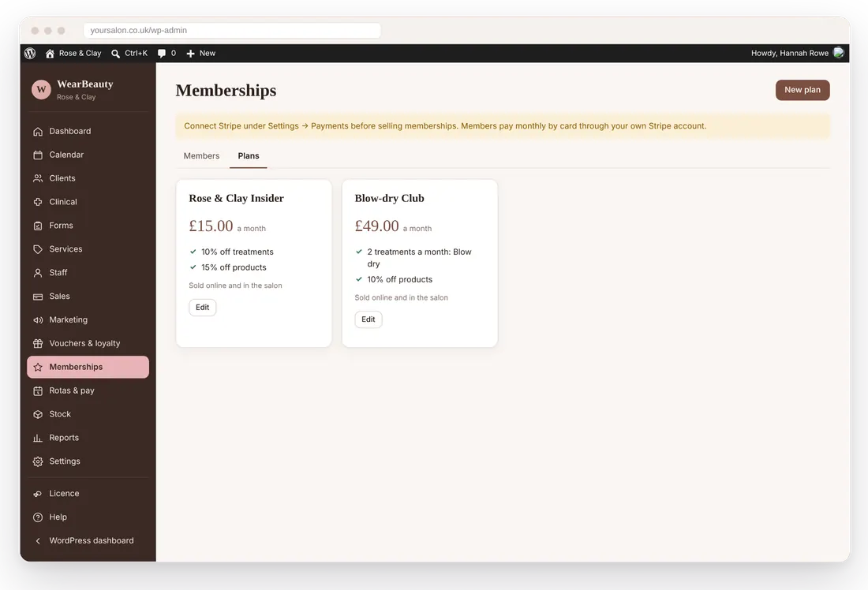Click the Settings gear icon
The height and width of the screenshot is (590, 868).
coord(38,461)
